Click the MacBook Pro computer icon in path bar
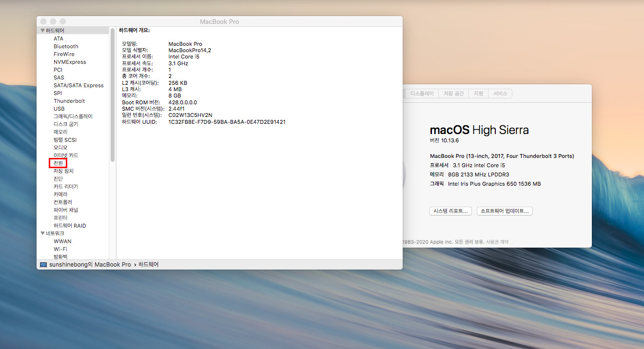The width and height of the screenshot is (644, 349). coord(43,265)
